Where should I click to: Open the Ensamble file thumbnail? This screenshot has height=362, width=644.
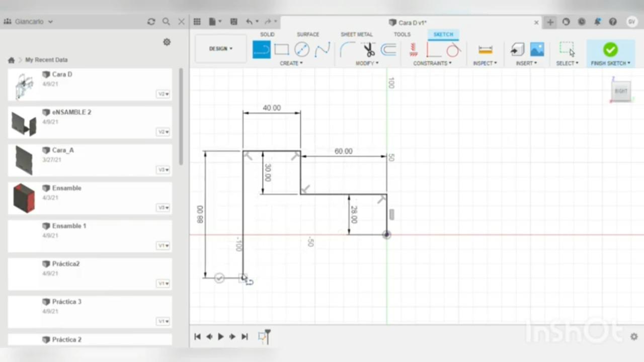point(24,198)
